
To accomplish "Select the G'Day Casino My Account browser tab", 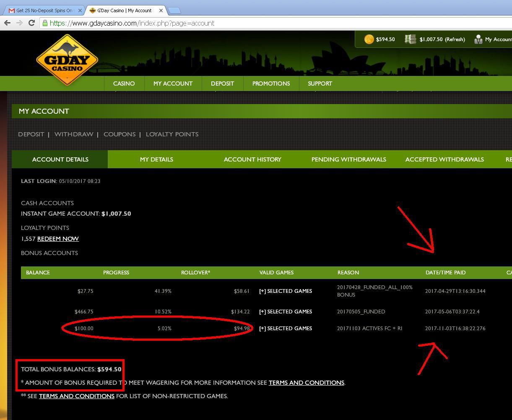I will pos(125,10).
